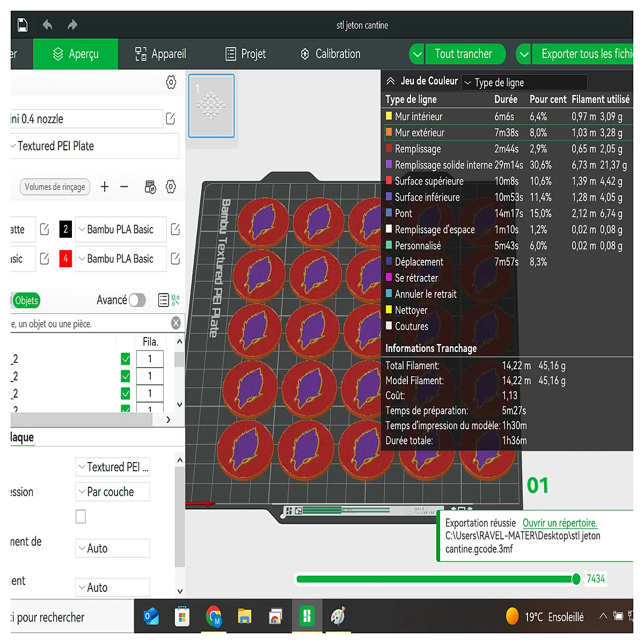Open File Explorer from the taskbar
Screen dimensions: 644x644
pos(245,616)
